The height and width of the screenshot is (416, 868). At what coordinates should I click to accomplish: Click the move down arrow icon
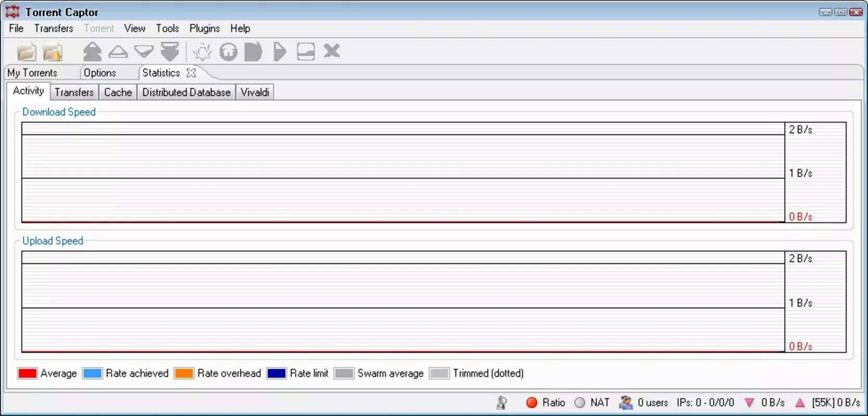coord(144,51)
